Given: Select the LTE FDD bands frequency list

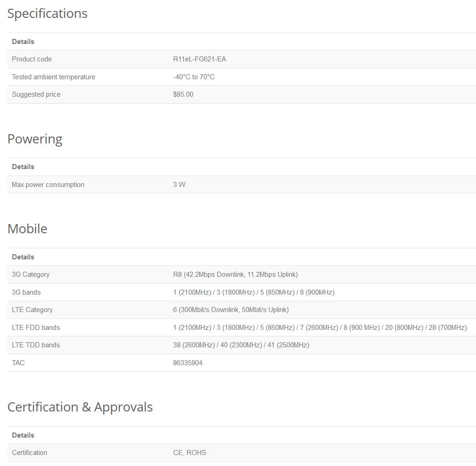Looking at the screenshot, I should [x=320, y=328].
